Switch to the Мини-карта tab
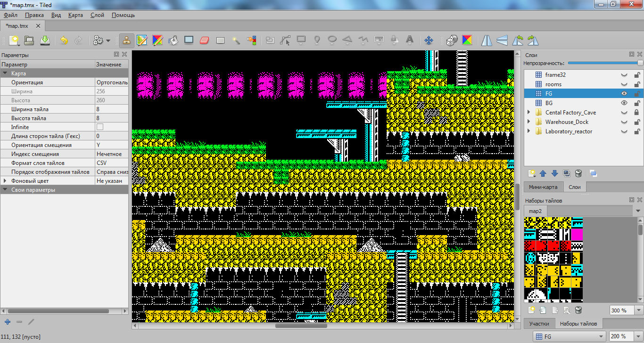 coord(543,187)
